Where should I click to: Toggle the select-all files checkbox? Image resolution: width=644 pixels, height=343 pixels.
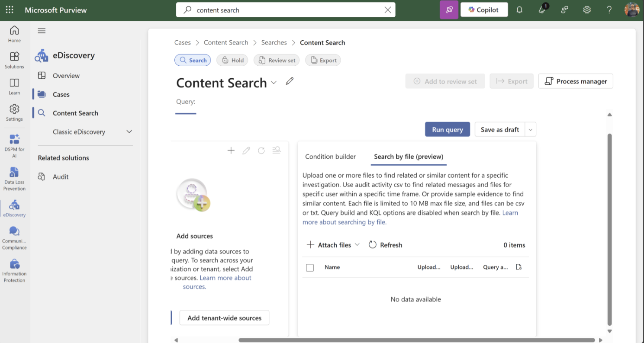(x=310, y=268)
